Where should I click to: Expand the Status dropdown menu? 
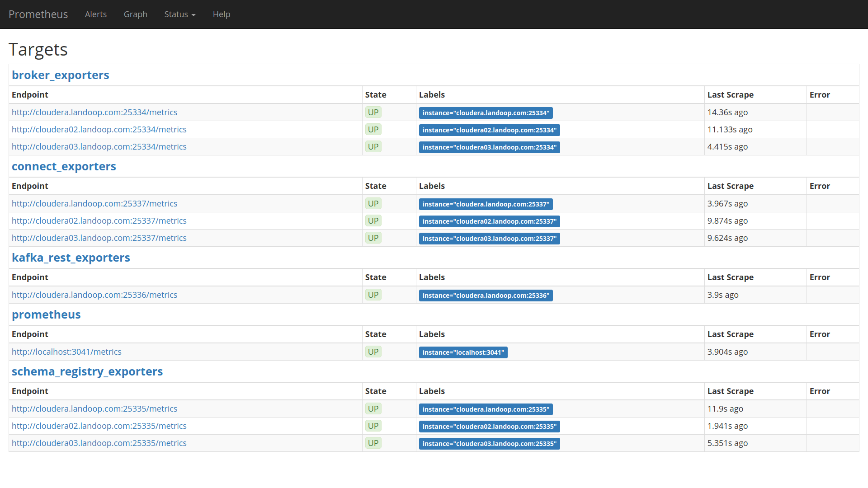pos(179,14)
